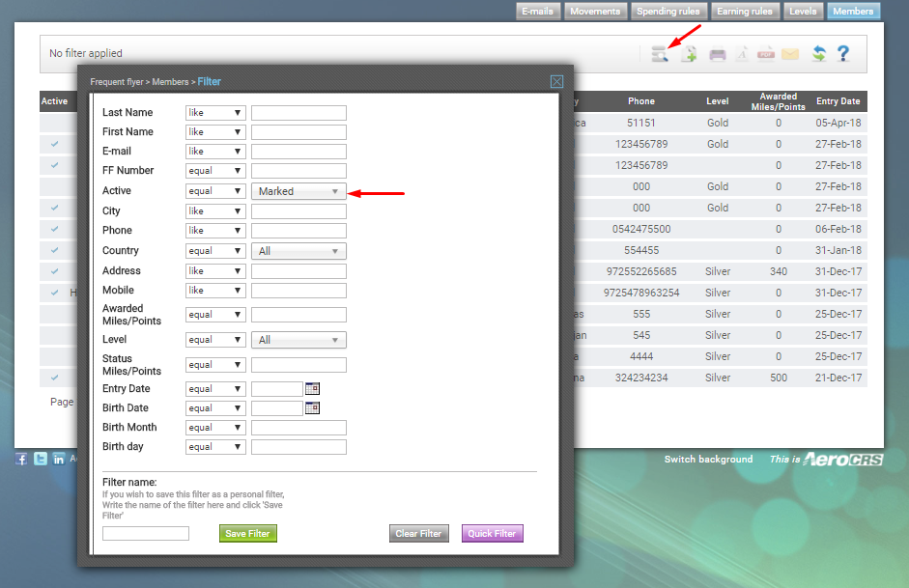The height and width of the screenshot is (588, 909).
Task: Open the Earning rules tab
Action: tap(745, 12)
